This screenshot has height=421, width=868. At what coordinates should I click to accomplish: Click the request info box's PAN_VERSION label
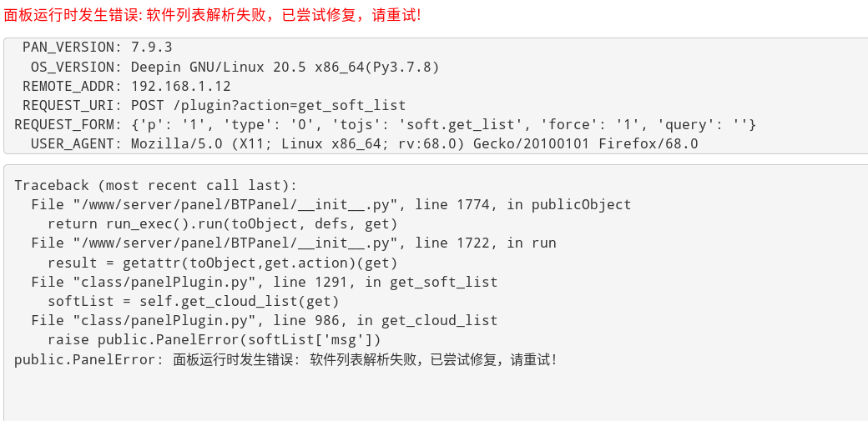point(72,48)
